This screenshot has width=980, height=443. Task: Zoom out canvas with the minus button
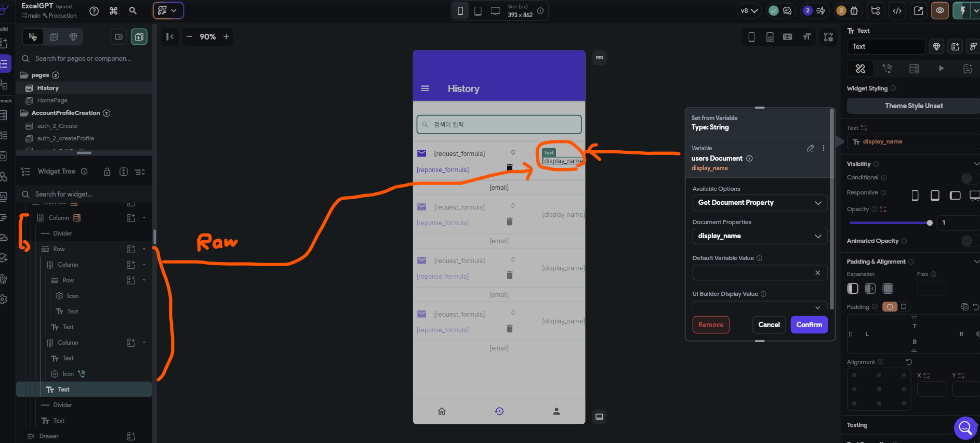(189, 36)
